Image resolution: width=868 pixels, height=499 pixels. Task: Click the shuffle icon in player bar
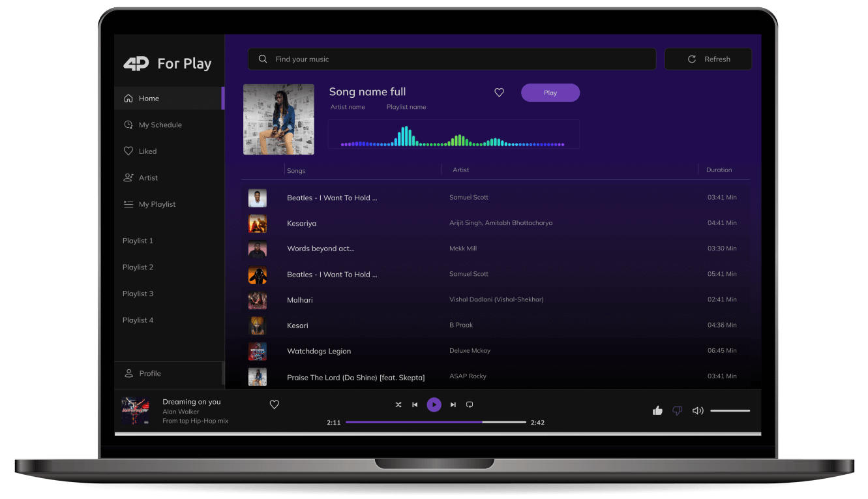398,405
